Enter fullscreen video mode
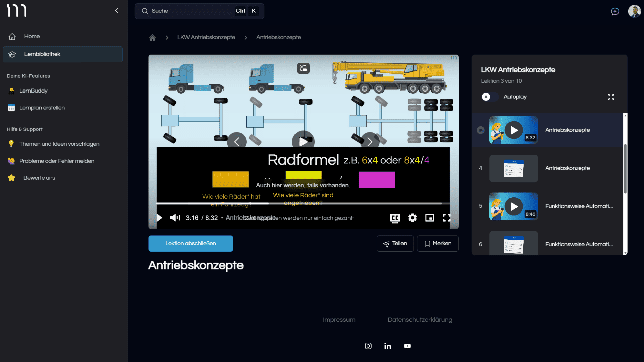Image resolution: width=644 pixels, height=362 pixels. tap(446, 218)
